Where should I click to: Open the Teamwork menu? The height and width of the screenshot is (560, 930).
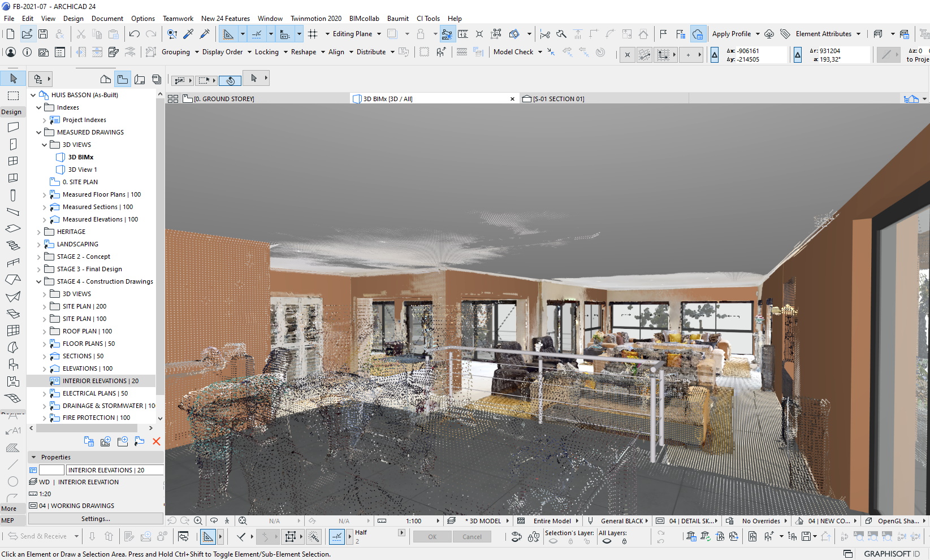[x=178, y=19]
